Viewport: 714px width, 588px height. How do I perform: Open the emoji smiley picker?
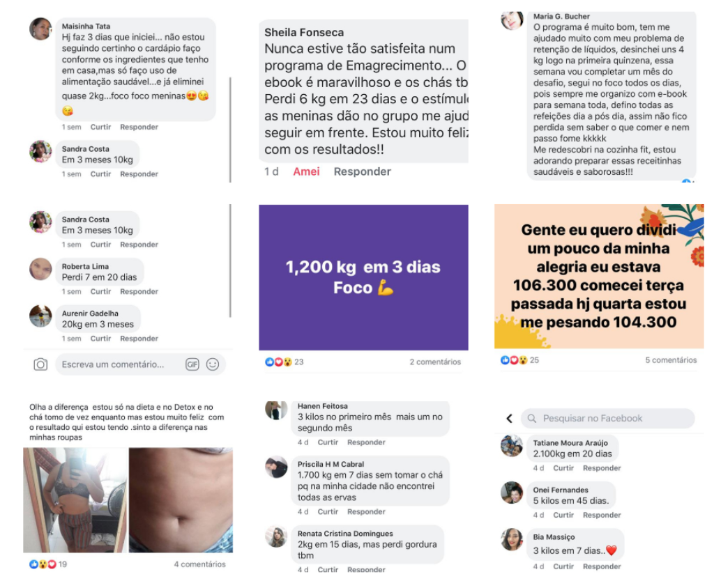pos(213,364)
